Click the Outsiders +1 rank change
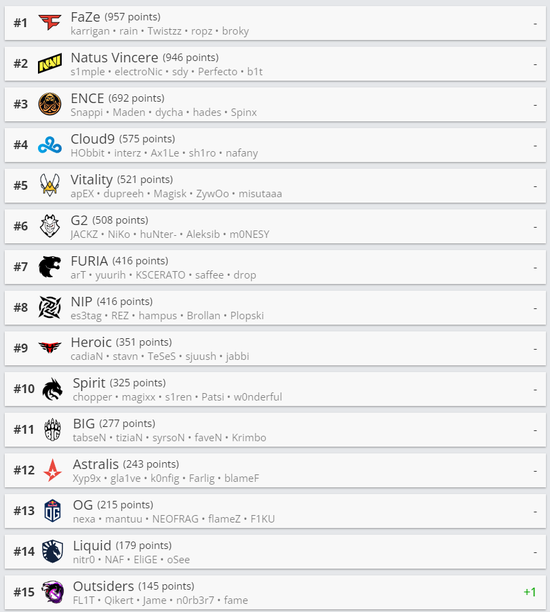This screenshot has height=612, width=550. pos(530,592)
